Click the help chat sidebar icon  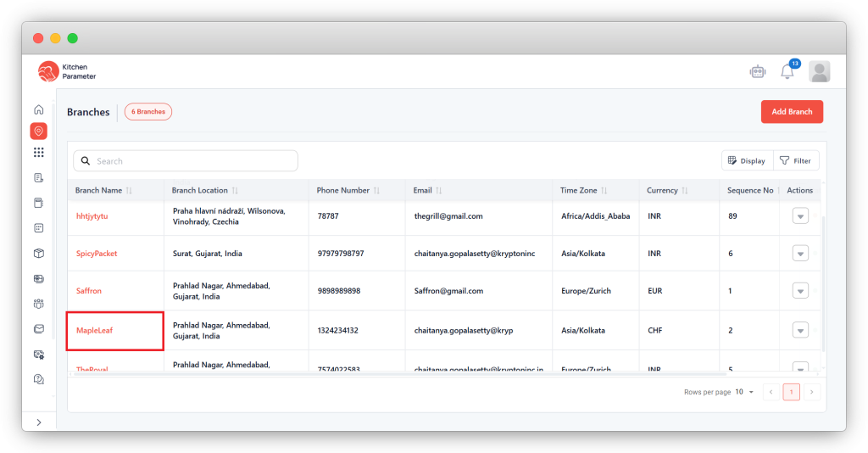(38, 379)
